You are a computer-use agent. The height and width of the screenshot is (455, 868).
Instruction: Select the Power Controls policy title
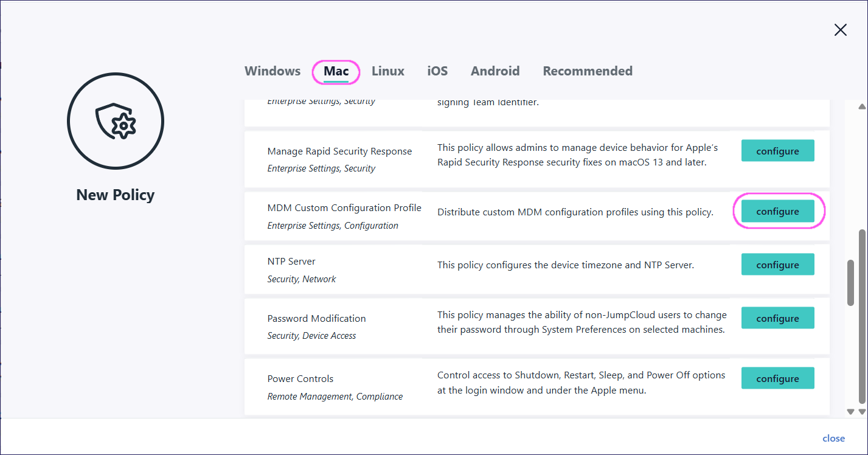pos(300,378)
